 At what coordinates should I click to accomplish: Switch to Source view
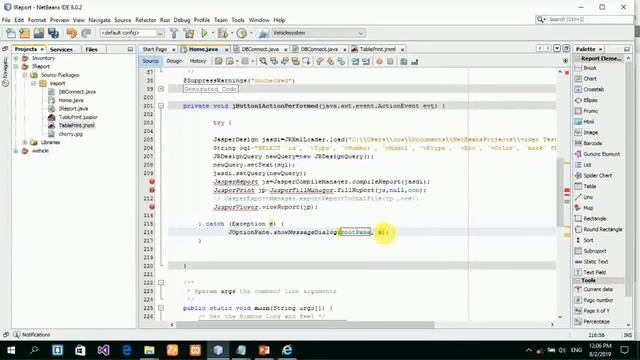click(150, 61)
